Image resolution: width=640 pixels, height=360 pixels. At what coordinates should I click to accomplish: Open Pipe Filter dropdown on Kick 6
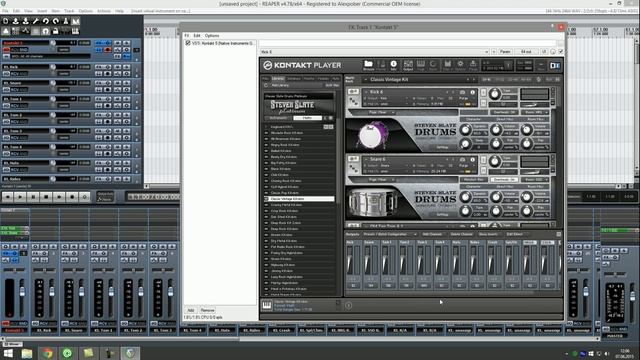coord(381,112)
